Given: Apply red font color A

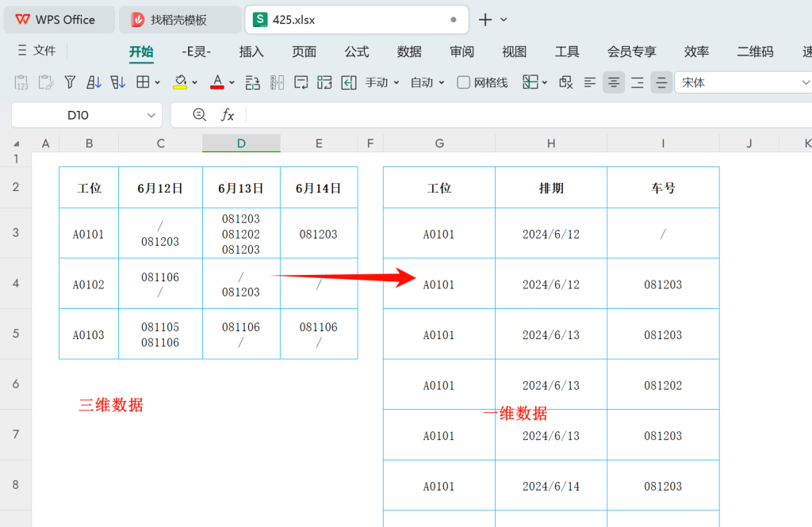Looking at the screenshot, I should pyautogui.click(x=217, y=82).
